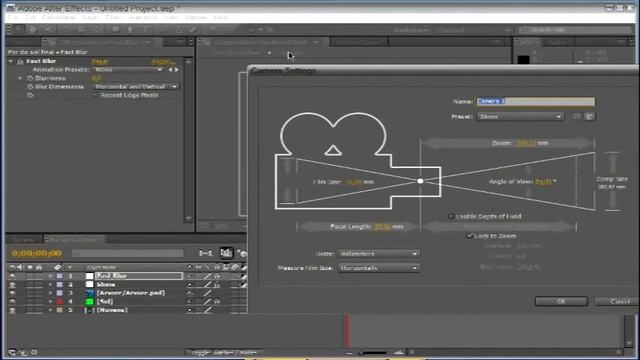This screenshot has height=360, width=640.
Task: Click tan label swatch of Nuvens layer
Action: (x=60, y=310)
